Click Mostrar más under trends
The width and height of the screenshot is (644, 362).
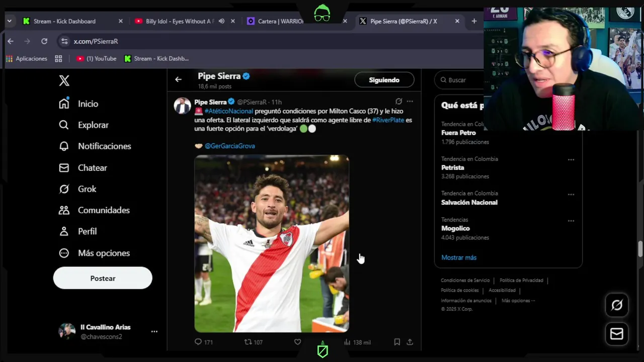click(x=459, y=257)
